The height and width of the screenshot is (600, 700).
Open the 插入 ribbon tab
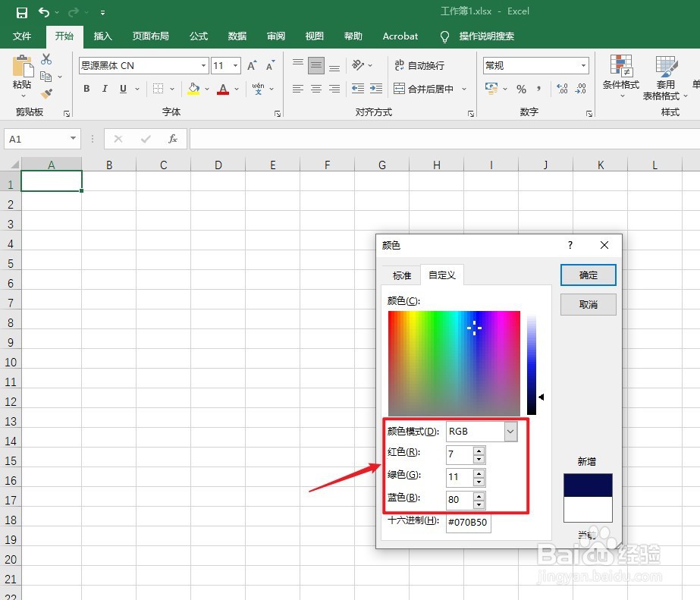[x=102, y=36]
